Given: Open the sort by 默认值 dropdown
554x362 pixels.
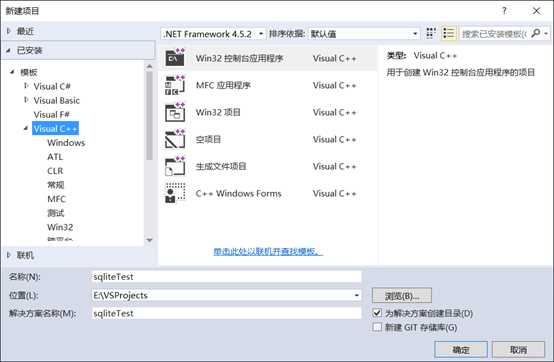Looking at the screenshot, I should pyautogui.click(x=364, y=34).
